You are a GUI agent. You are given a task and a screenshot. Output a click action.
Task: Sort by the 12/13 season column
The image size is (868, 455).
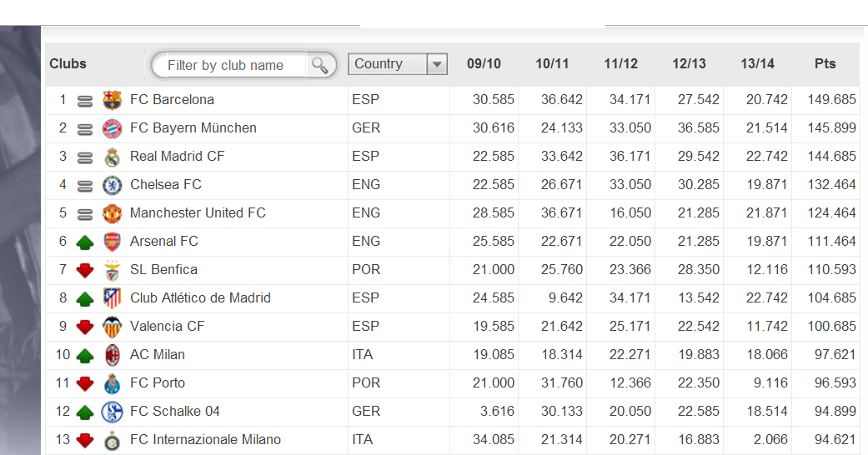(690, 63)
